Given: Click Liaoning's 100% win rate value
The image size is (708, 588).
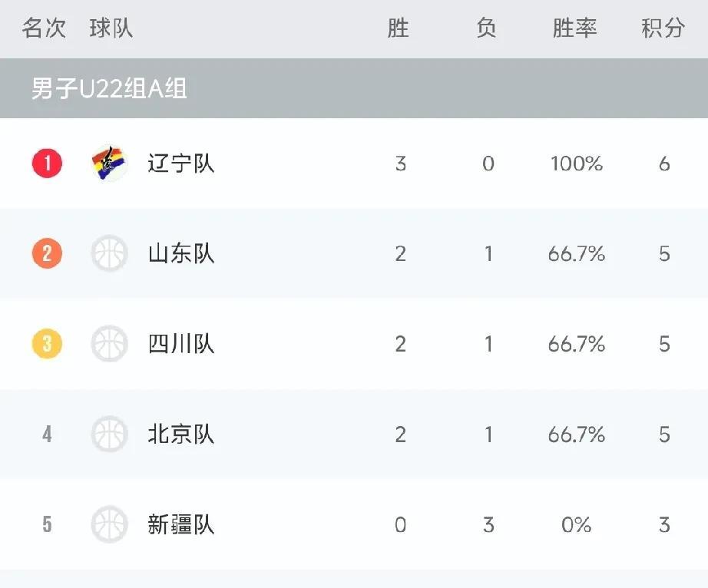Looking at the screenshot, I should [577, 164].
